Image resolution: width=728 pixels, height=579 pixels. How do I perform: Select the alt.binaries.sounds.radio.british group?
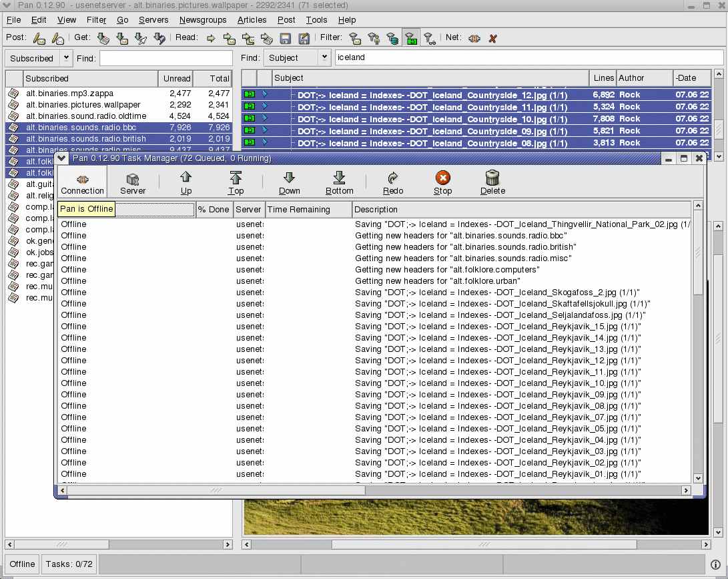point(119,138)
